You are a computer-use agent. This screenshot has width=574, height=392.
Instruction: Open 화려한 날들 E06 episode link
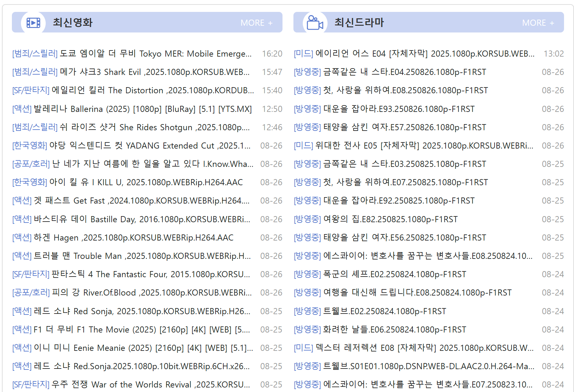[x=394, y=330]
